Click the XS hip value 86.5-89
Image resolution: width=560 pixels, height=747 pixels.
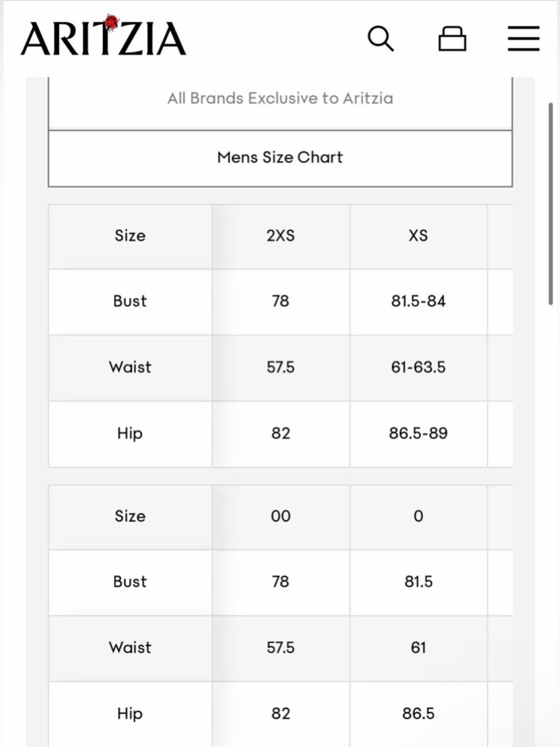click(x=418, y=434)
